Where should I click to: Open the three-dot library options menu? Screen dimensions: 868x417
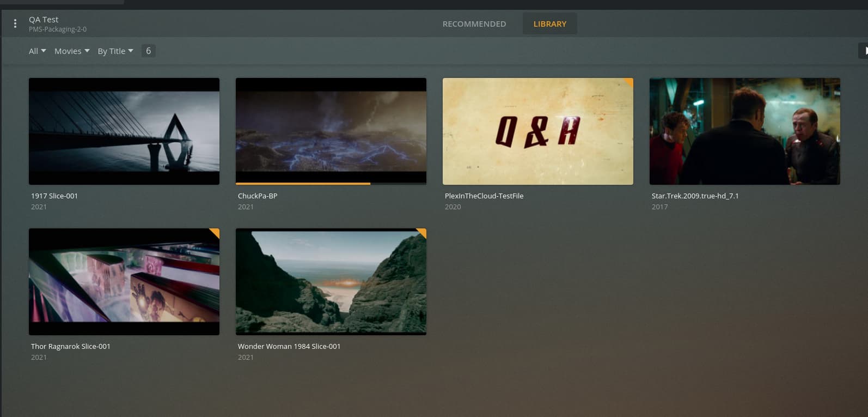(15, 23)
